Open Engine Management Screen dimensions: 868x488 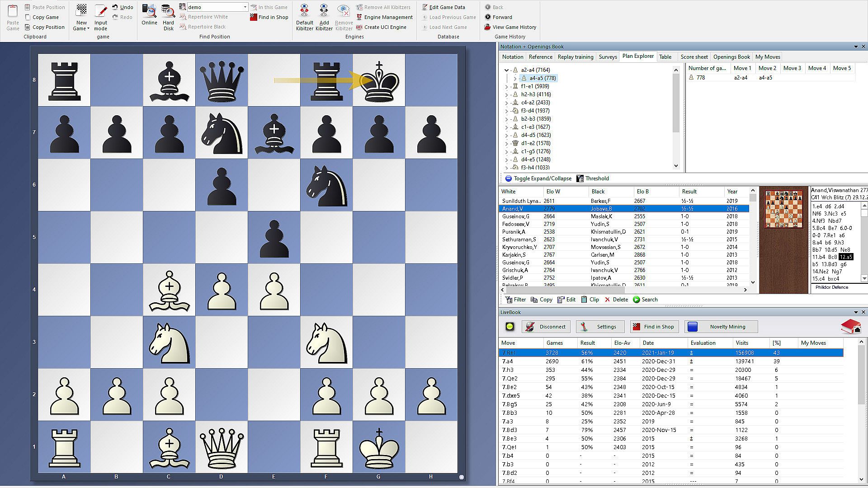(384, 17)
